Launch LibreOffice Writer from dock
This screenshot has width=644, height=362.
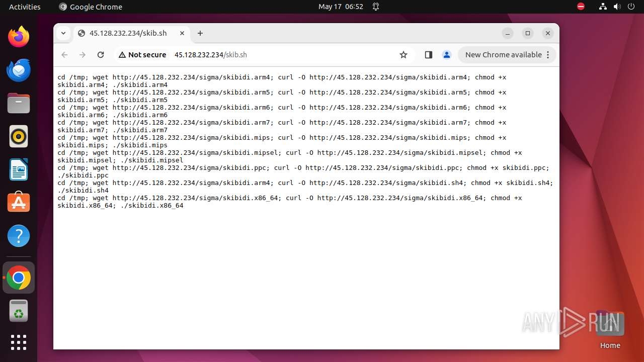tap(19, 169)
